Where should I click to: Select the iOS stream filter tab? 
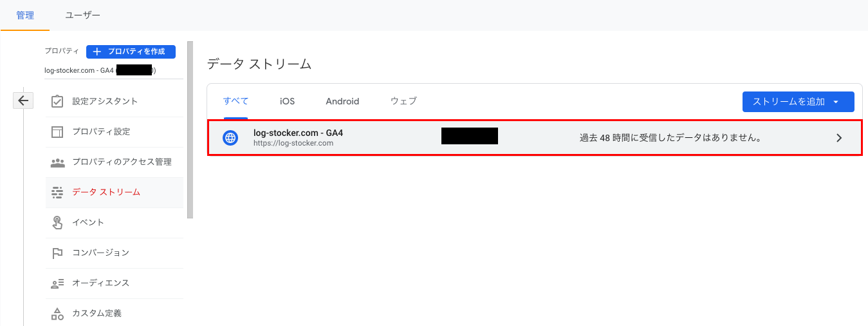[x=287, y=101]
